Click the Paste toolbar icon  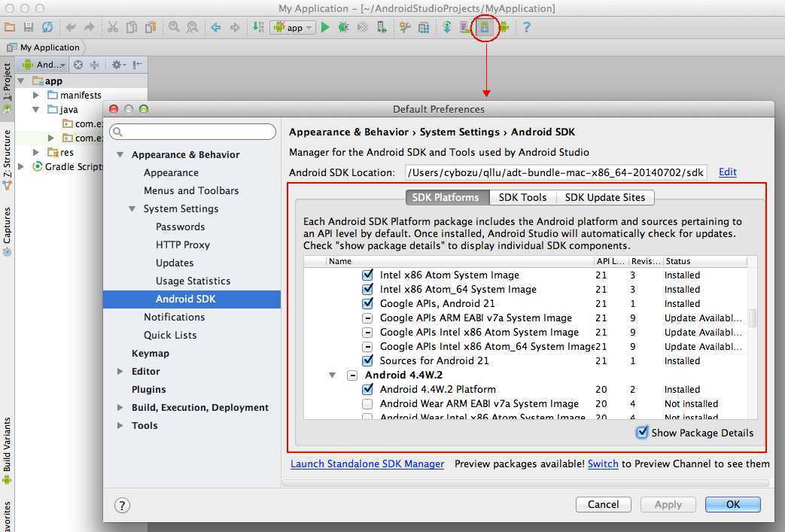(x=151, y=28)
